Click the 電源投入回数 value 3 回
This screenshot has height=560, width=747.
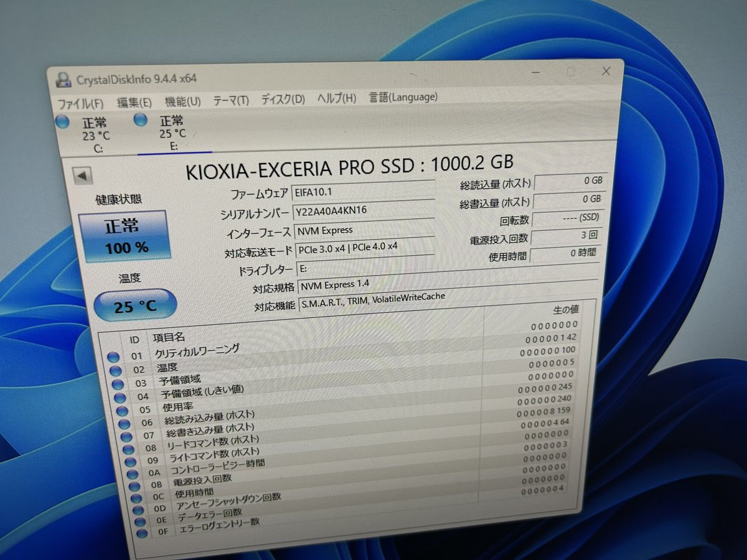tap(565, 236)
